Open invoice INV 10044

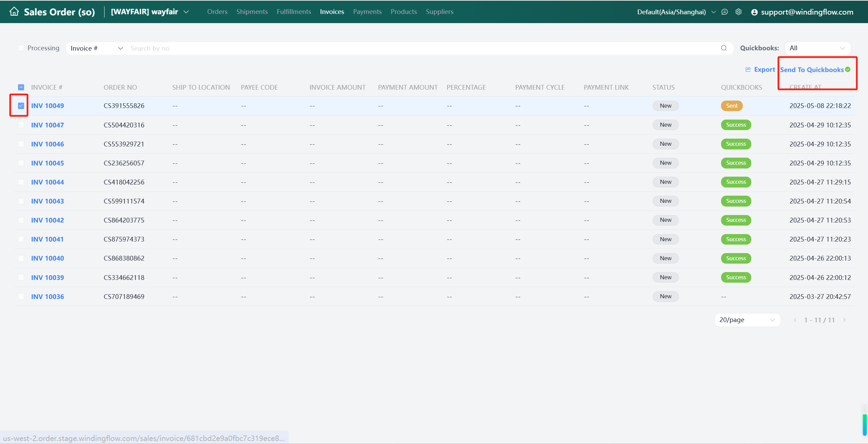[x=48, y=182]
